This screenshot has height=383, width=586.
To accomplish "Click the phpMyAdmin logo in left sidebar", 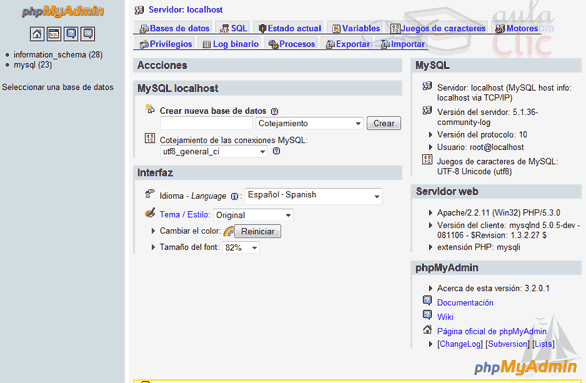I will click(62, 11).
